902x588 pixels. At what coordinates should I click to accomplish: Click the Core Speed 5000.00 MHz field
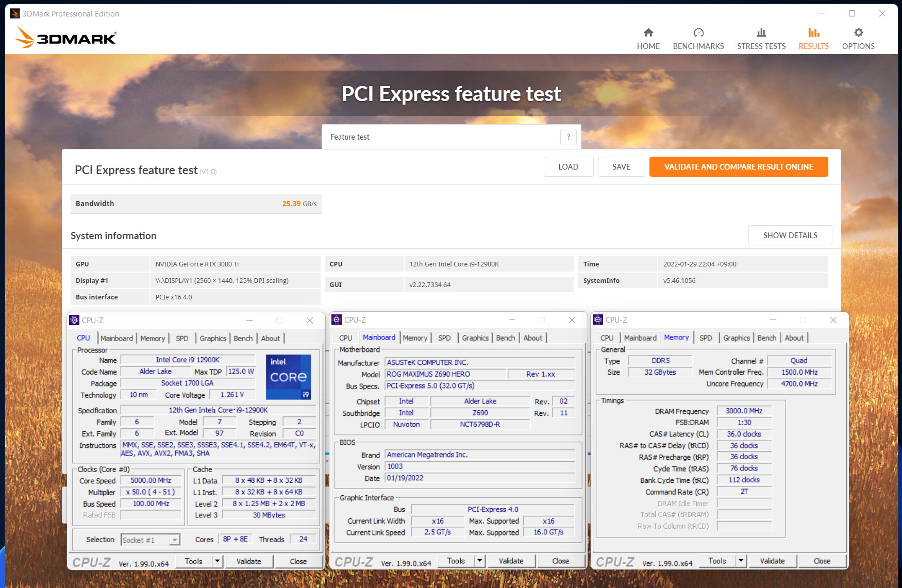pos(151,480)
